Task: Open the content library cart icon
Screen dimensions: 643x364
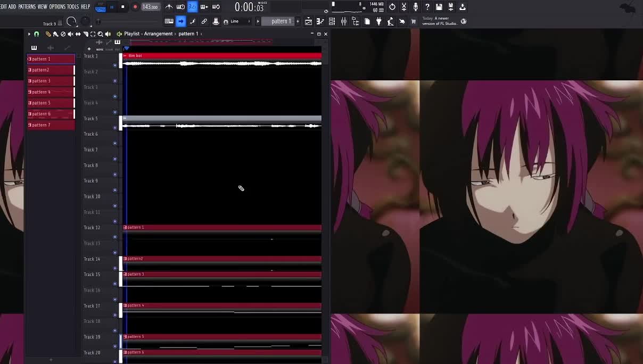Action: pos(414,21)
